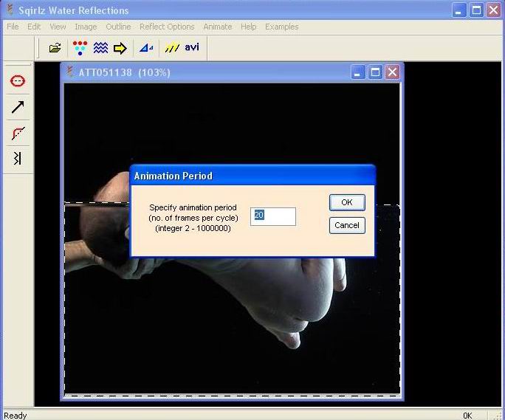
Task: Save animation with the avi icon
Action: tap(192, 47)
